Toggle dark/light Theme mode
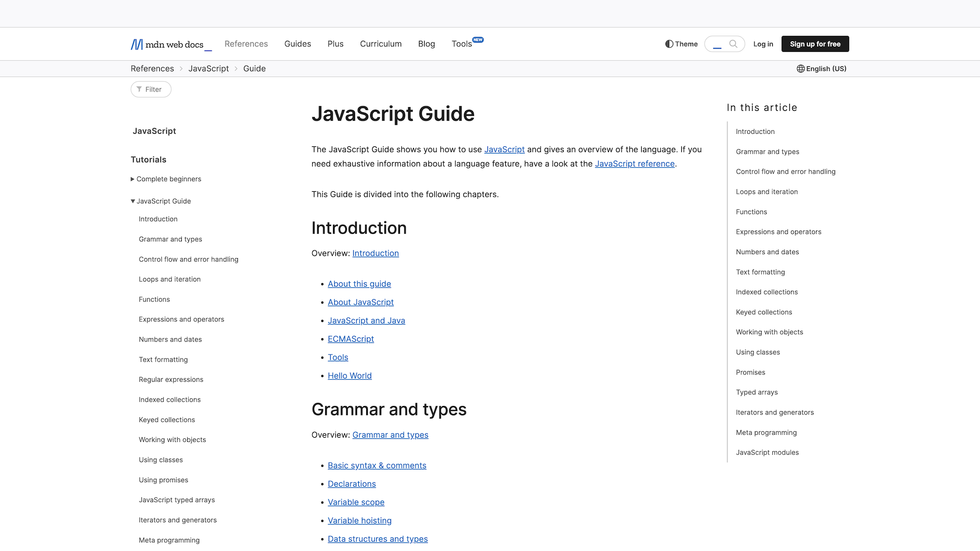The height and width of the screenshot is (551, 980). tap(680, 44)
